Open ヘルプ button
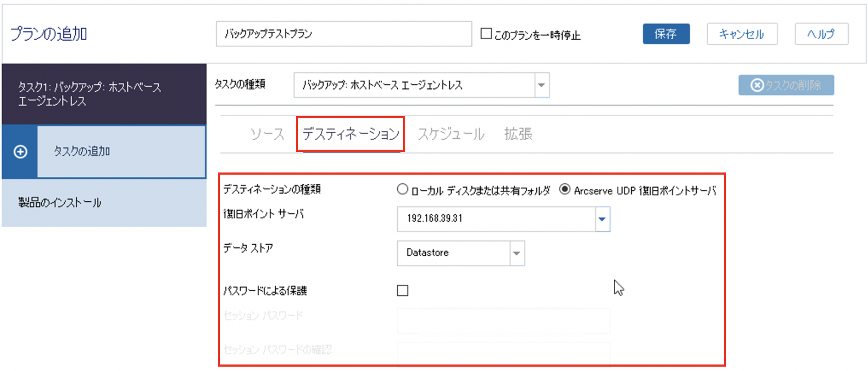Image resolution: width=868 pixels, height=371 pixels. (x=821, y=34)
